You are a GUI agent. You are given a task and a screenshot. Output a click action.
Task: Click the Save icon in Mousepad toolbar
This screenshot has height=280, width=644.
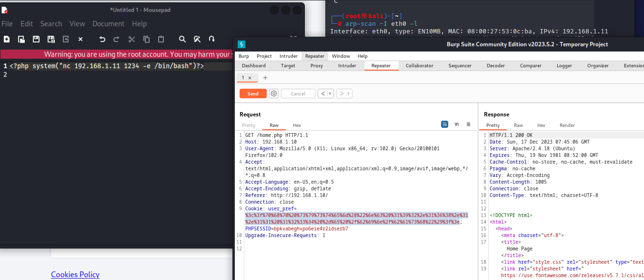point(36,39)
